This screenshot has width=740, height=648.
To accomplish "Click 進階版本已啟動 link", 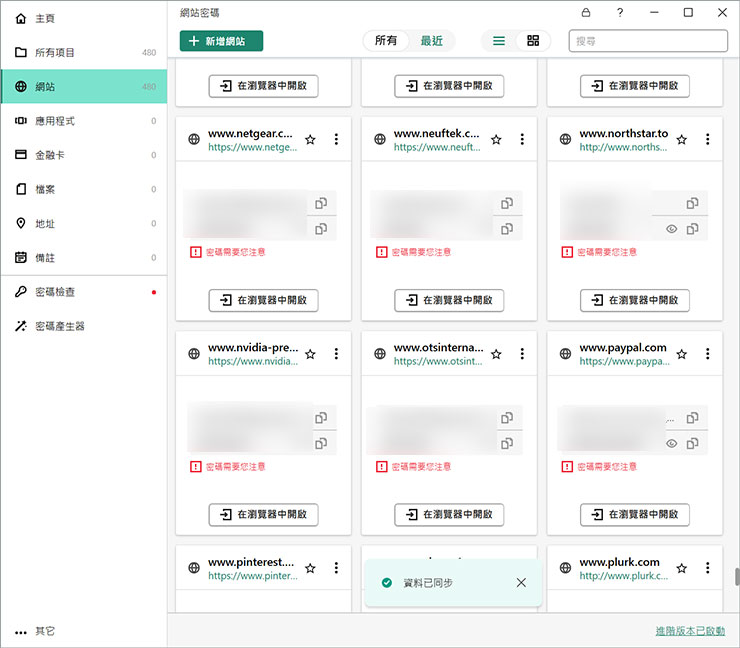I will click(x=690, y=631).
